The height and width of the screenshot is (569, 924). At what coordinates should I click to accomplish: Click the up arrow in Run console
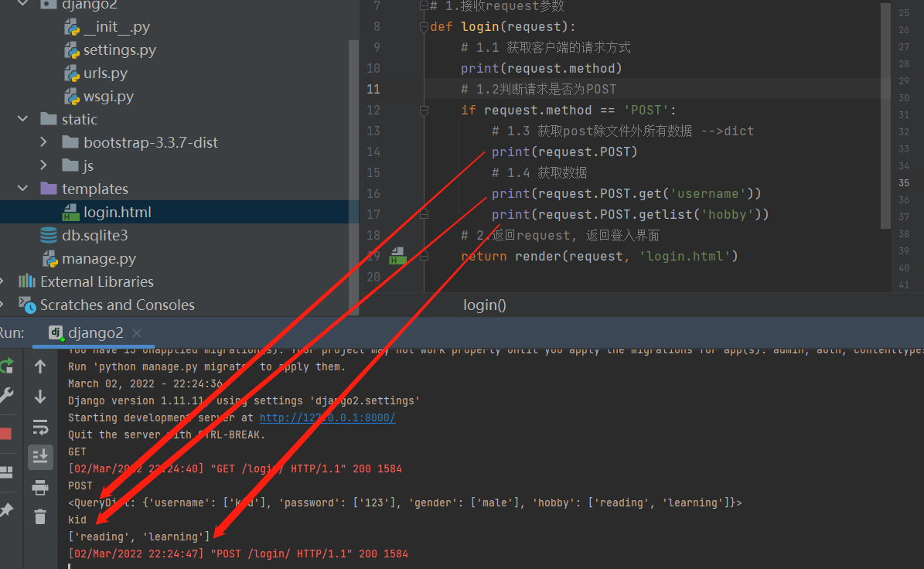pyautogui.click(x=40, y=366)
